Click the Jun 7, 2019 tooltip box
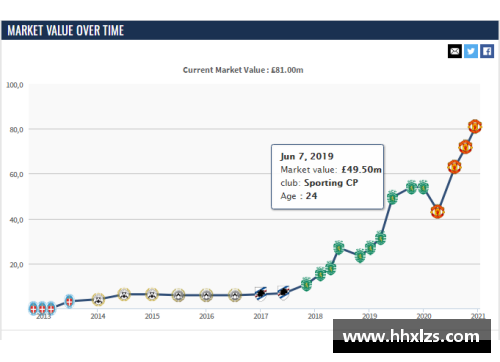This screenshot has height=362, width=500. click(327, 177)
